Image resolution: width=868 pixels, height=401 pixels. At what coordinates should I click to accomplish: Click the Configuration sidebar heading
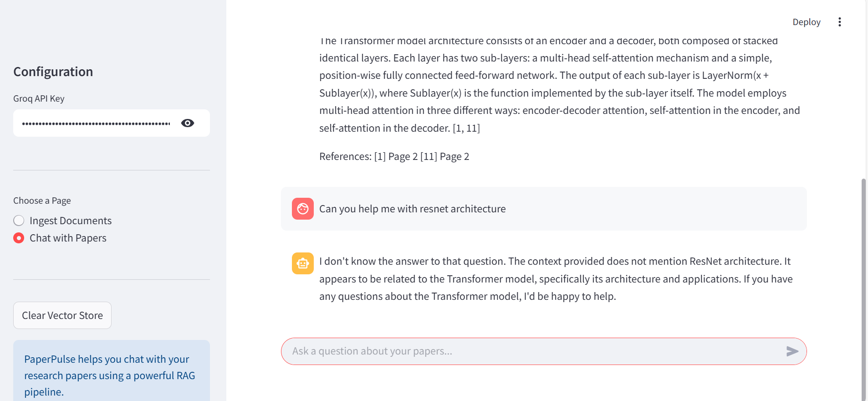click(x=53, y=72)
